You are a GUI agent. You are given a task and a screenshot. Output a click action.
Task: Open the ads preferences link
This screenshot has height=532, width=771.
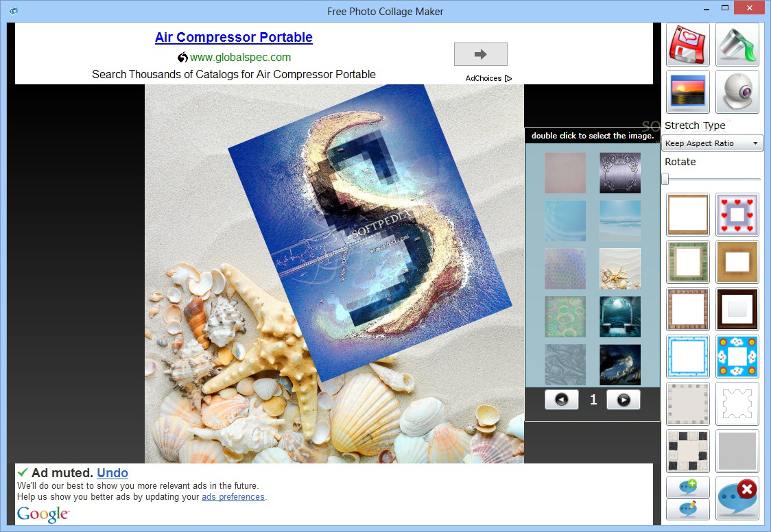(x=233, y=496)
